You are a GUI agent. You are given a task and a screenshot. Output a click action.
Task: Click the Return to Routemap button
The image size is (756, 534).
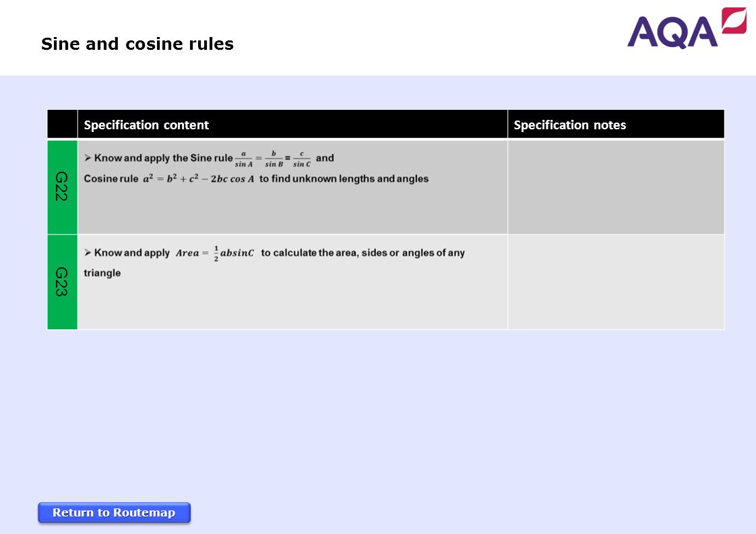pyautogui.click(x=115, y=512)
